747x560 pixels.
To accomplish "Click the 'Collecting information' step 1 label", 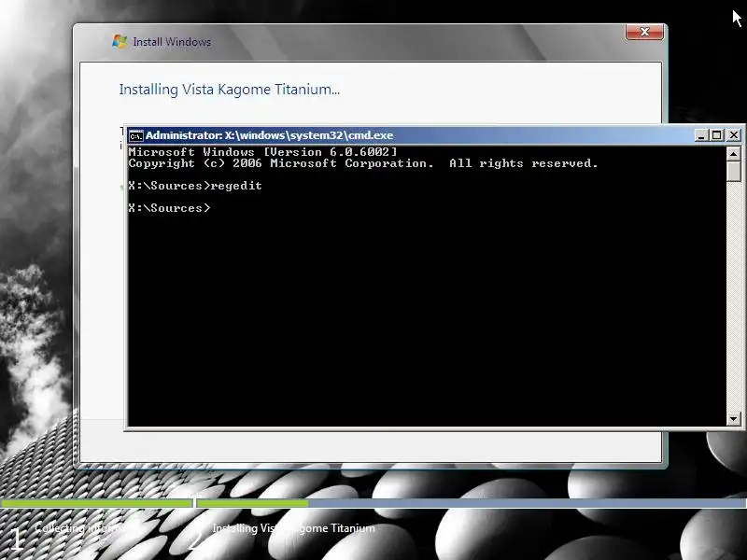I will tap(80, 528).
